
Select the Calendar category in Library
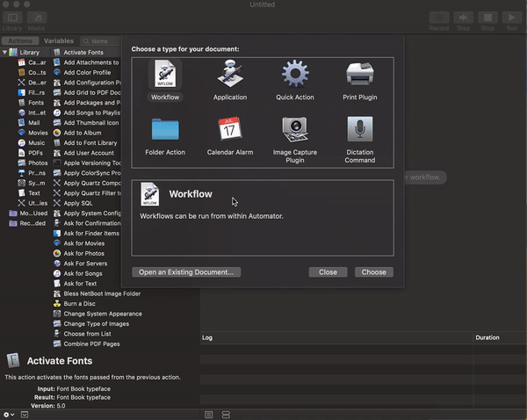click(32, 62)
